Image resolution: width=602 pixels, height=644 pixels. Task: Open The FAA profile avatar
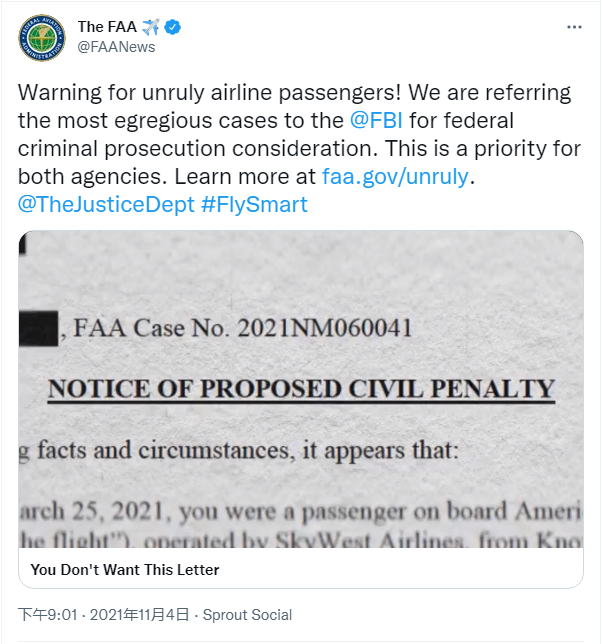[42, 37]
